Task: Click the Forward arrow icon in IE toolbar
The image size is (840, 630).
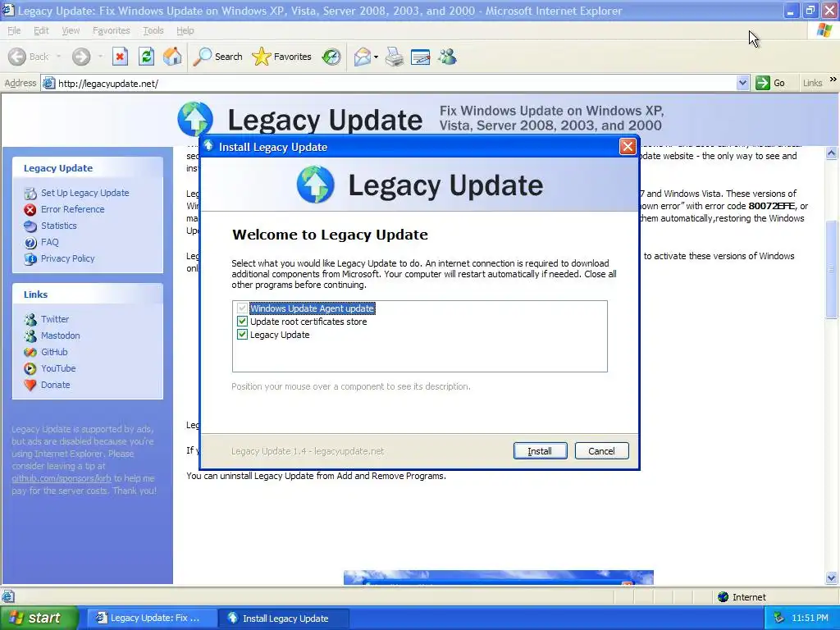Action: (81, 57)
